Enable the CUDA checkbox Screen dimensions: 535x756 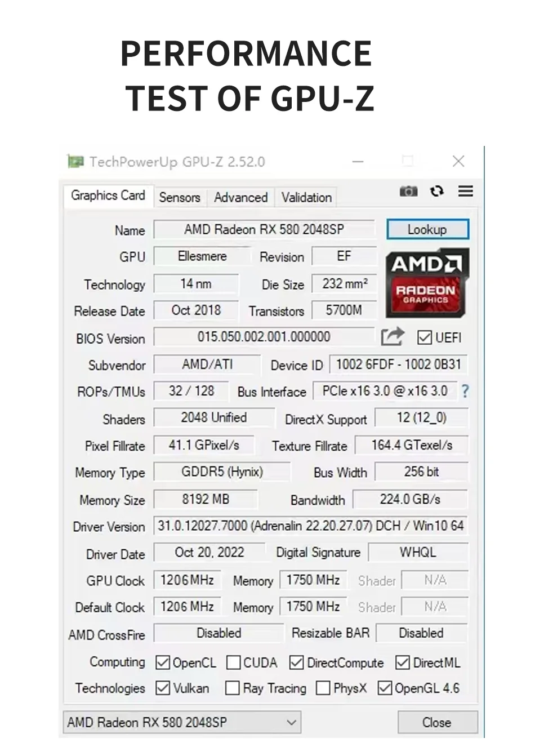click(233, 662)
